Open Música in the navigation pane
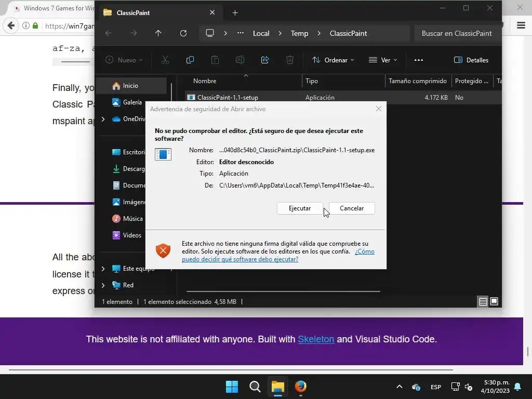The width and height of the screenshot is (532, 399). (x=128, y=219)
